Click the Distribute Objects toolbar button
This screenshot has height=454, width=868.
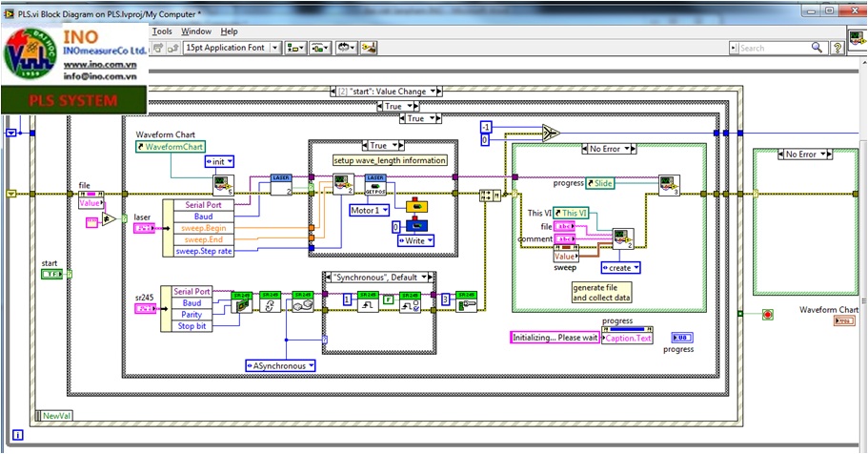coord(320,48)
